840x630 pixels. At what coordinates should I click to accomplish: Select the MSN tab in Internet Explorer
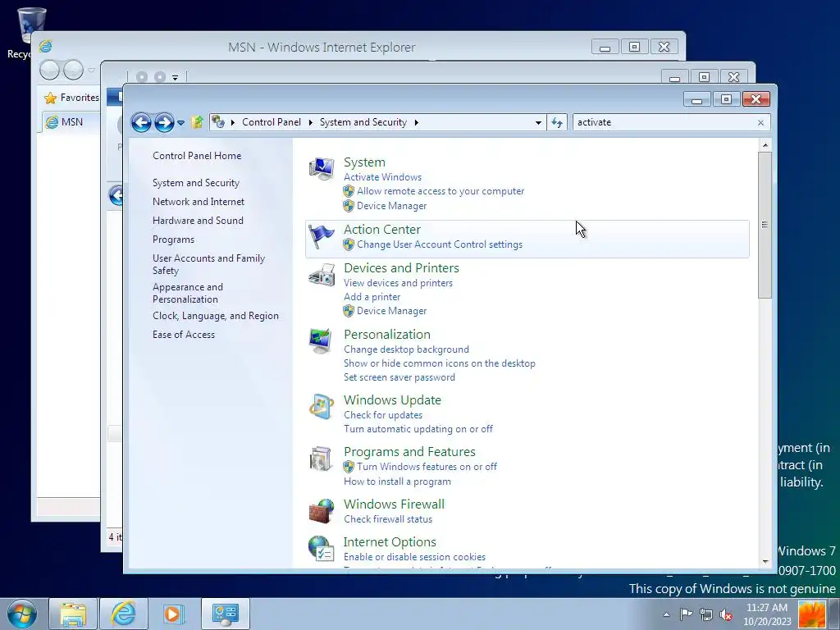pos(70,122)
